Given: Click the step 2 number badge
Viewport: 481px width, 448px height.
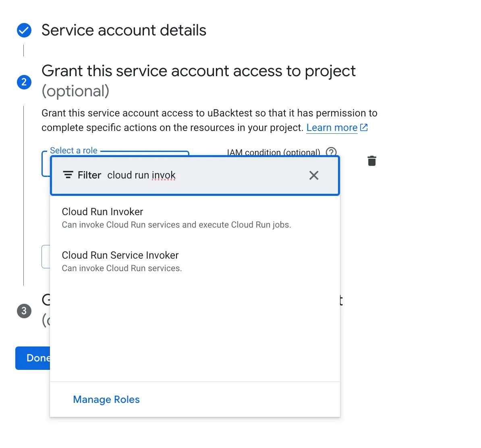Looking at the screenshot, I should [24, 82].
